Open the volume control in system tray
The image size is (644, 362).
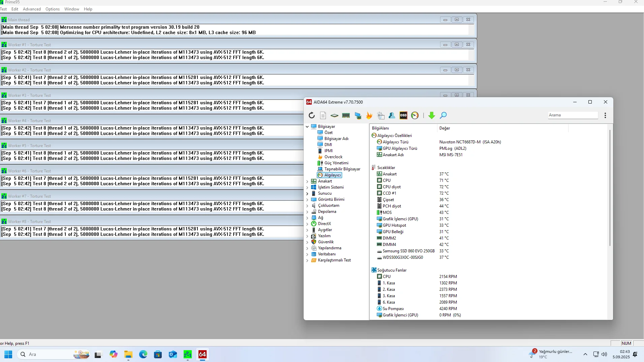[x=604, y=354]
